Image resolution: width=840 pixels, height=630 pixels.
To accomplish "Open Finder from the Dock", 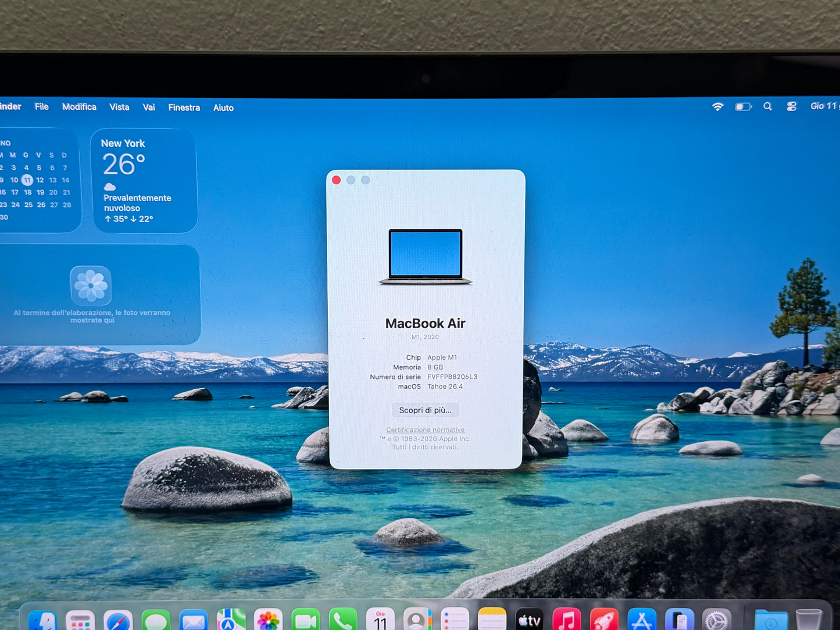I will click(x=43, y=621).
